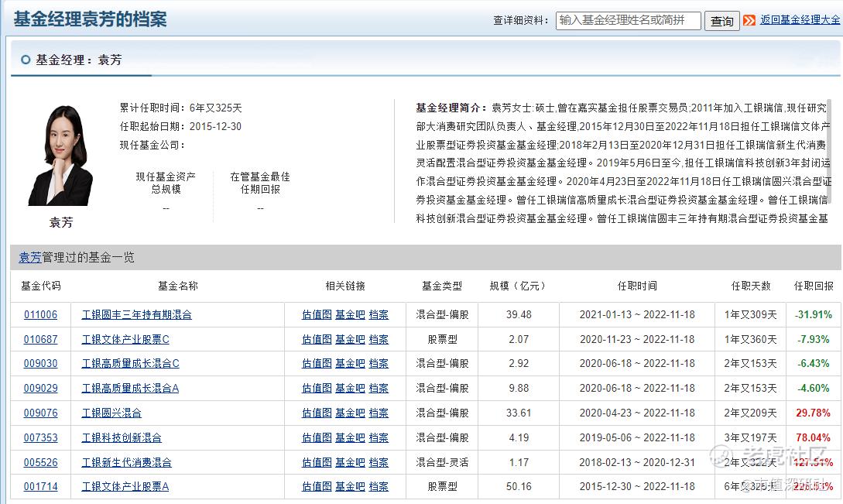
Task: Open fund code 005526
Action: [40, 463]
